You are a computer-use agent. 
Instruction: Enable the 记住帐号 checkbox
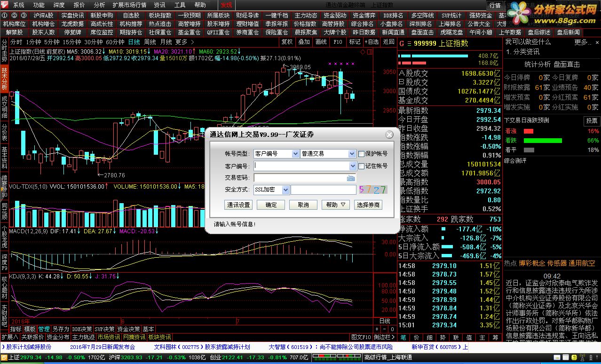[361, 166]
